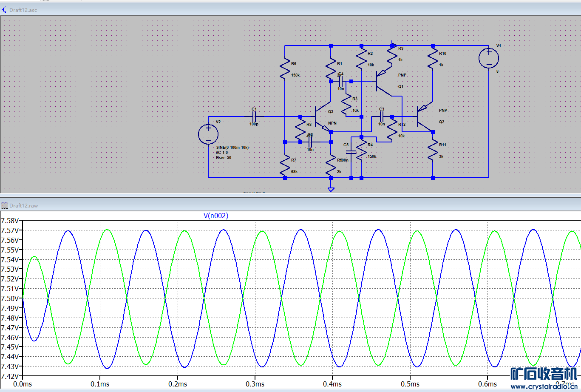This screenshot has height=392, width=581.
Task: Select resistor R2 symbol
Action: (361, 58)
